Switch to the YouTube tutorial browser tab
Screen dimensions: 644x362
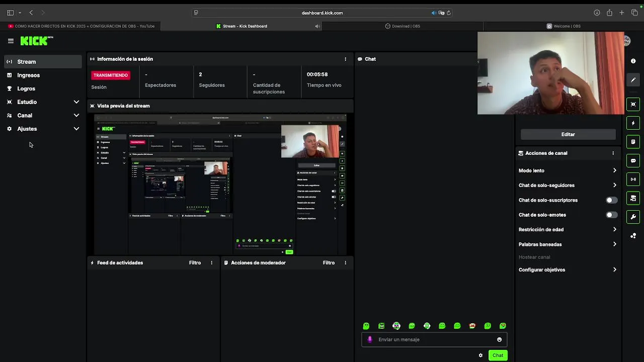[82, 26]
